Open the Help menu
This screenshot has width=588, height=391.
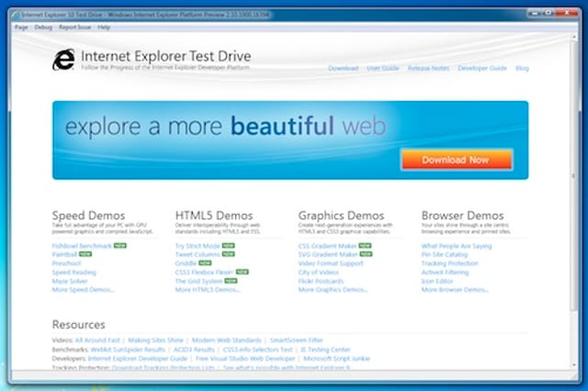pos(104,28)
